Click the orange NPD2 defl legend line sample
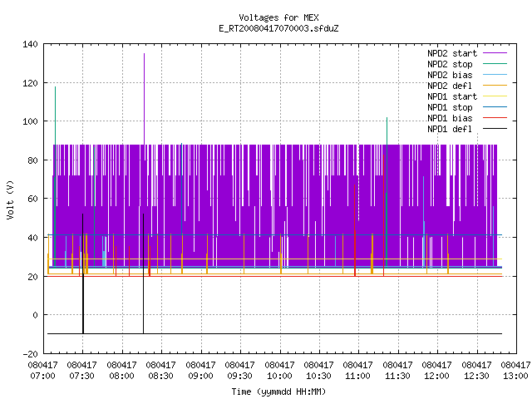The image size is (532, 399). (495, 86)
